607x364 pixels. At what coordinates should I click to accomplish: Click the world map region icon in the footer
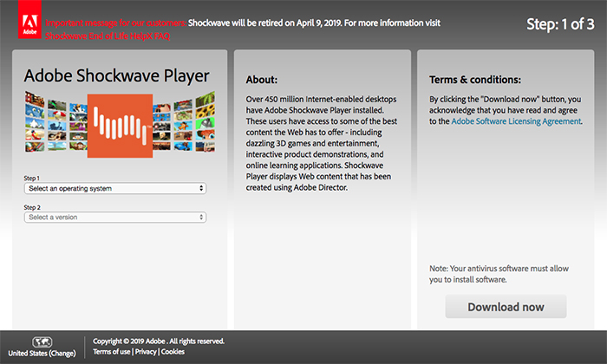pos(43,341)
